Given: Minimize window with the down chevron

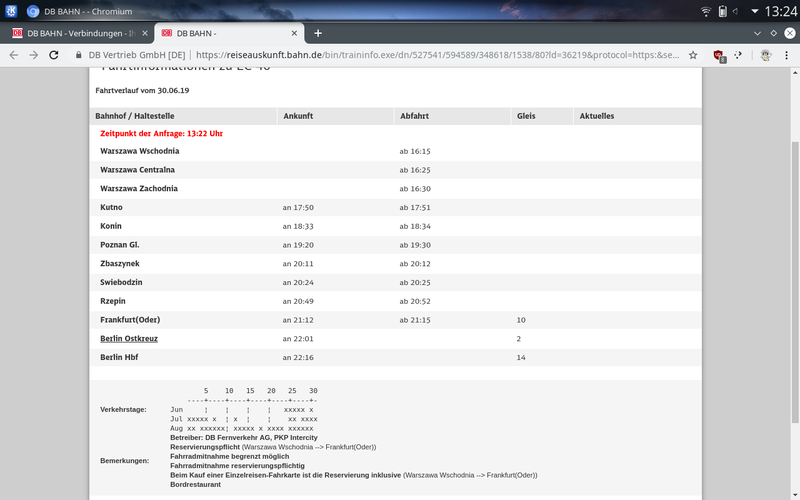Looking at the screenshot, I should (757, 33).
